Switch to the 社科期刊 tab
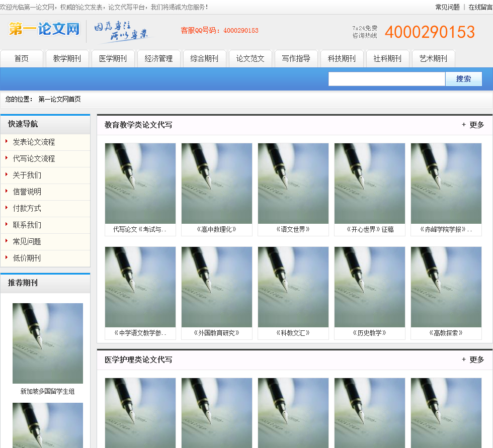This screenshot has height=448, width=493. [387, 58]
